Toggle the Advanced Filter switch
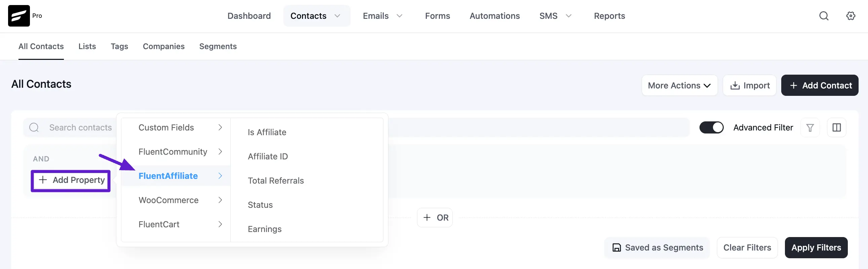The image size is (868, 269). tap(711, 127)
